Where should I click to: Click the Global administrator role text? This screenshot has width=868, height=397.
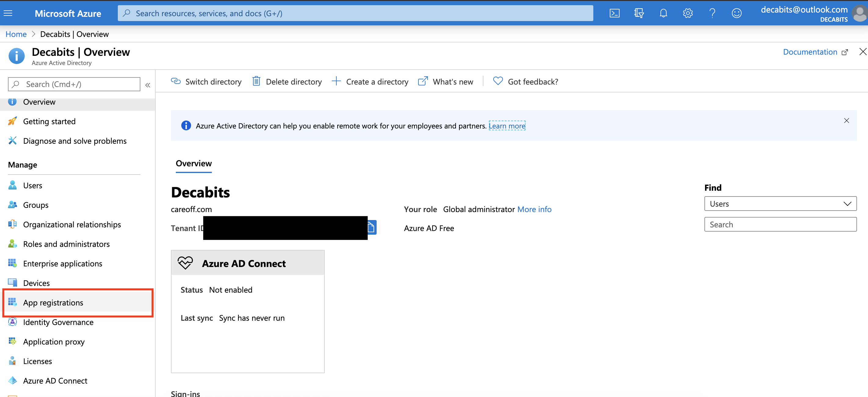pos(479,209)
